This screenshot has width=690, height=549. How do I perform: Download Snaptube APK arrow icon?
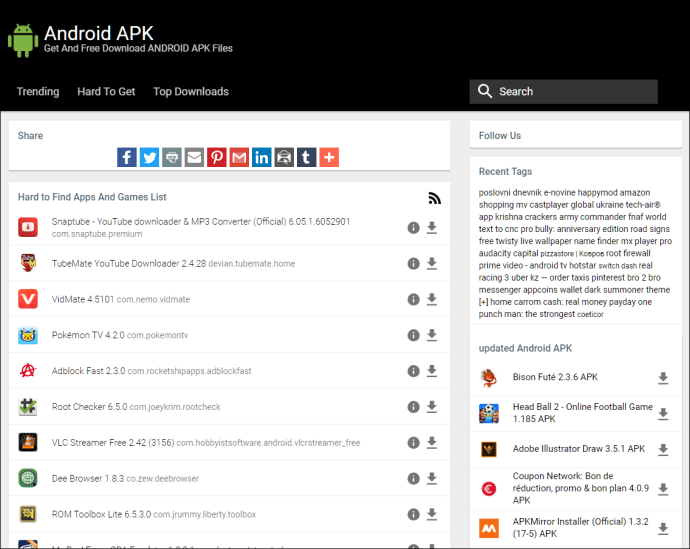coord(432,227)
